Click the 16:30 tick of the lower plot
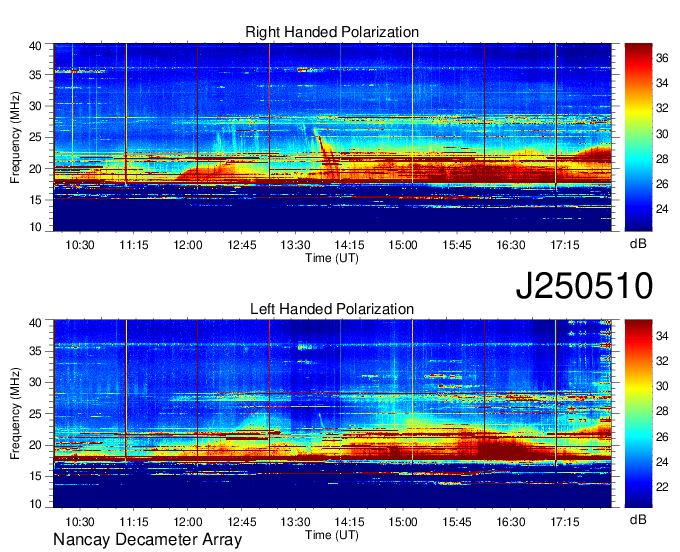The height and width of the screenshot is (552, 680). tap(511, 522)
